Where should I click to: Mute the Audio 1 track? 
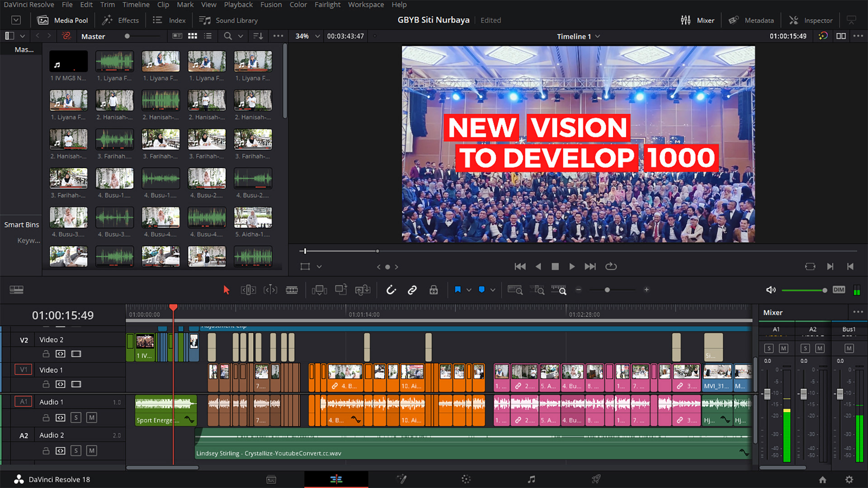coord(92,418)
